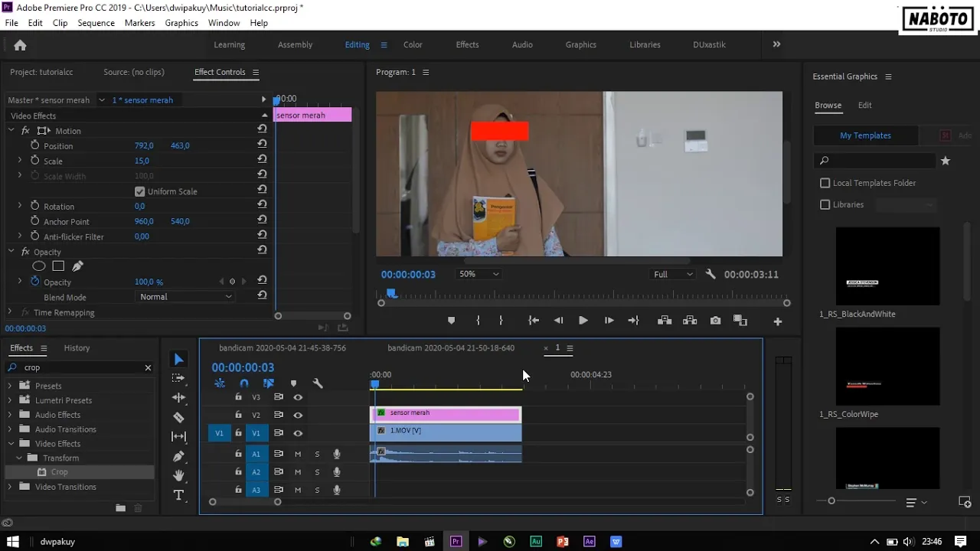Viewport: 980px width, 551px height.
Task: Open Sequence menu
Action: coord(96,23)
